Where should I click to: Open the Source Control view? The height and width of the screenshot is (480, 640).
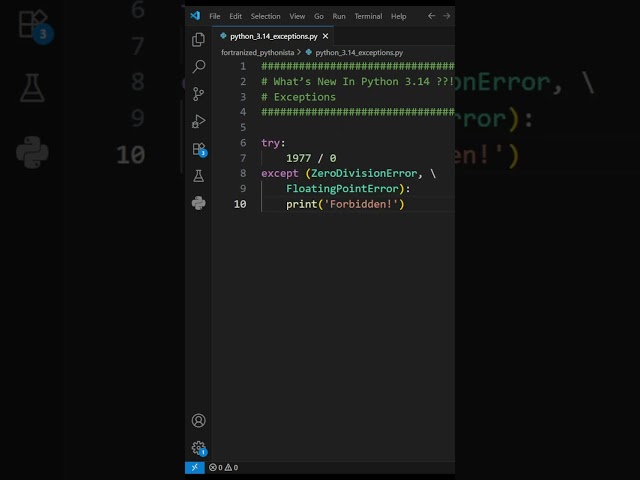[198, 94]
